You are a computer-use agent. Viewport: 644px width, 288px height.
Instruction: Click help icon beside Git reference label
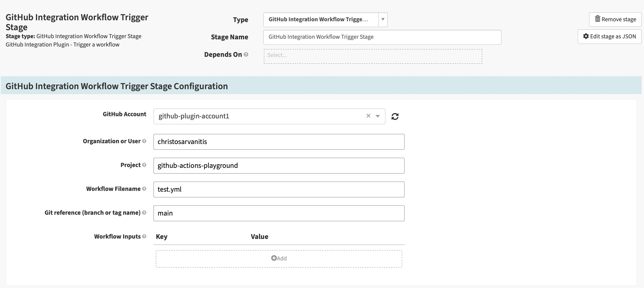point(144,213)
